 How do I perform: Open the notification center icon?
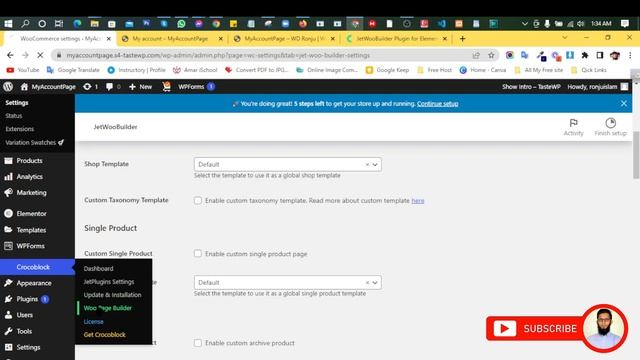(624, 24)
